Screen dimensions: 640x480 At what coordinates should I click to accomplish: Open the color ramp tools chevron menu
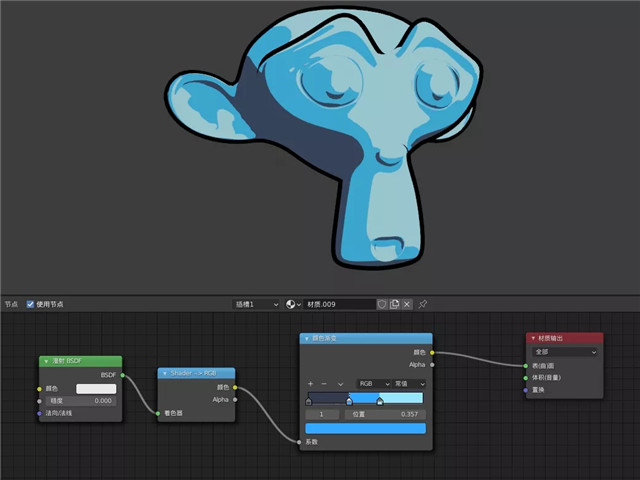[340, 384]
